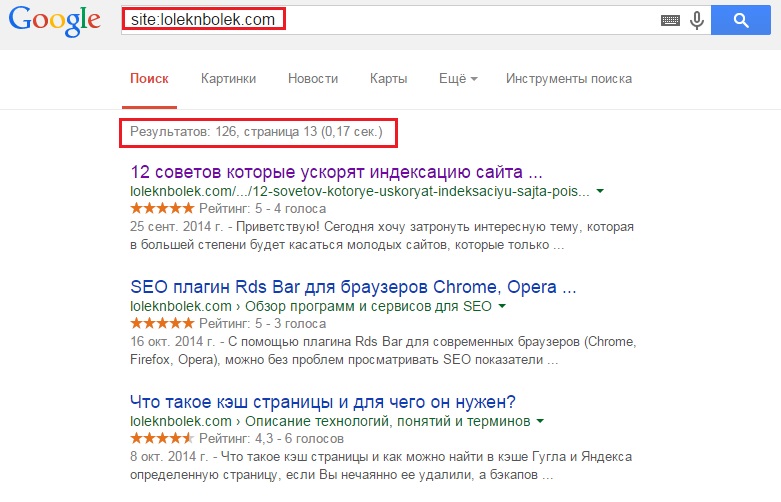Activate voice search microphone icon

[697, 20]
